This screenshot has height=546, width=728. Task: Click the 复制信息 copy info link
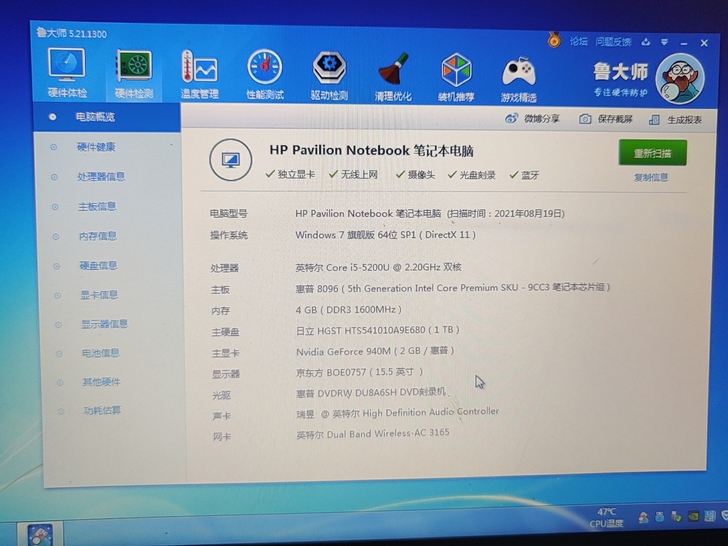pyautogui.click(x=651, y=177)
